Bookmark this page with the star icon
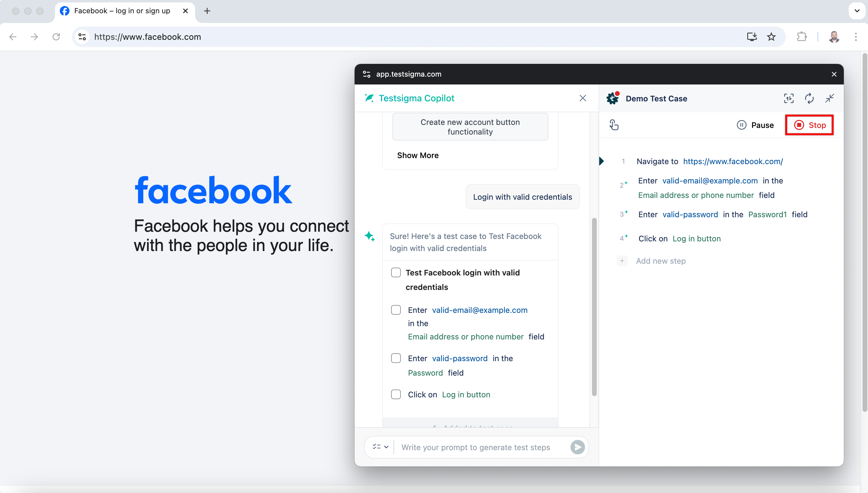Screen dimensions: 868x493 tap(771, 37)
